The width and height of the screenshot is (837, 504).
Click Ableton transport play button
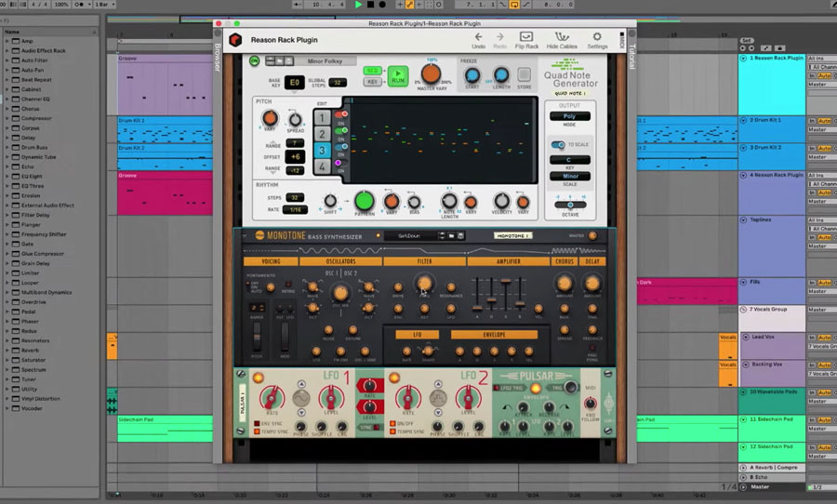pos(358,5)
